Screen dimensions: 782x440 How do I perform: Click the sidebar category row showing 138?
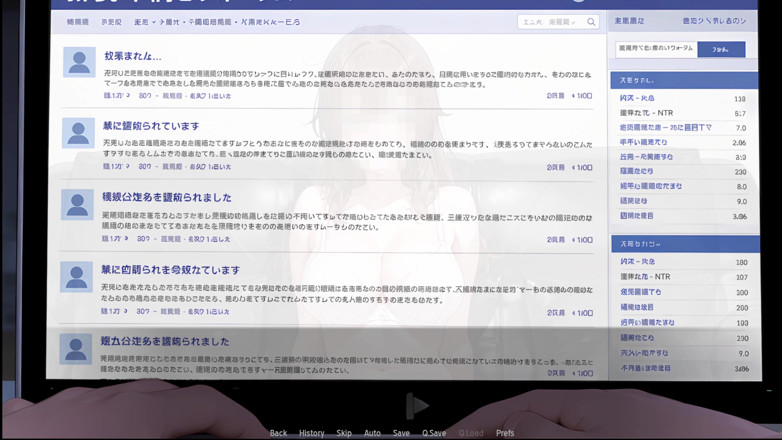pyautogui.click(x=683, y=98)
